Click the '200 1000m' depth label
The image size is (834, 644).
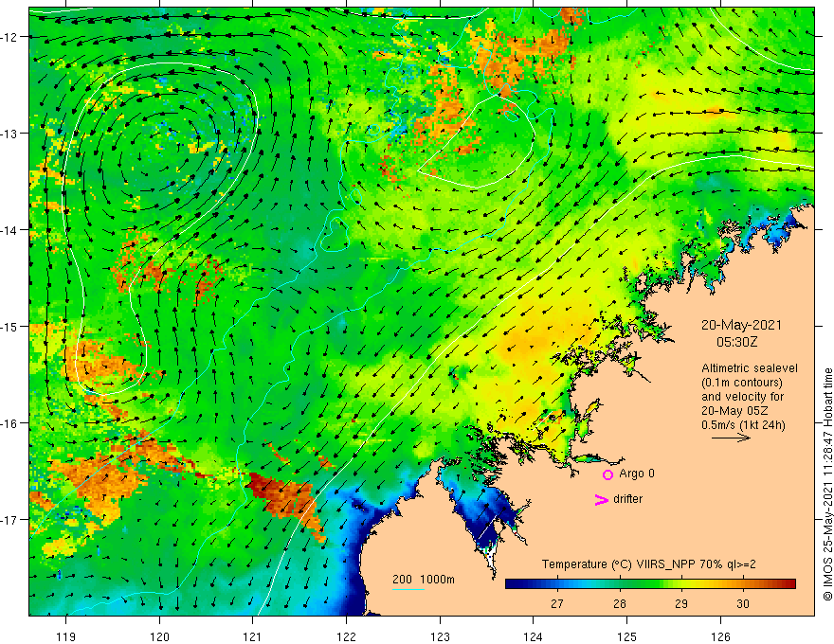point(424,580)
